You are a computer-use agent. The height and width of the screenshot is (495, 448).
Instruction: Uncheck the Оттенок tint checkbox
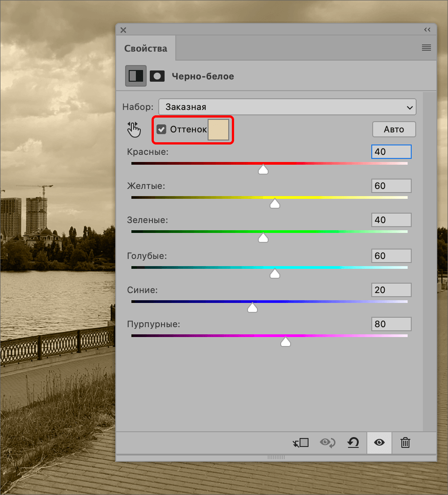pyautogui.click(x=161, y=130)
